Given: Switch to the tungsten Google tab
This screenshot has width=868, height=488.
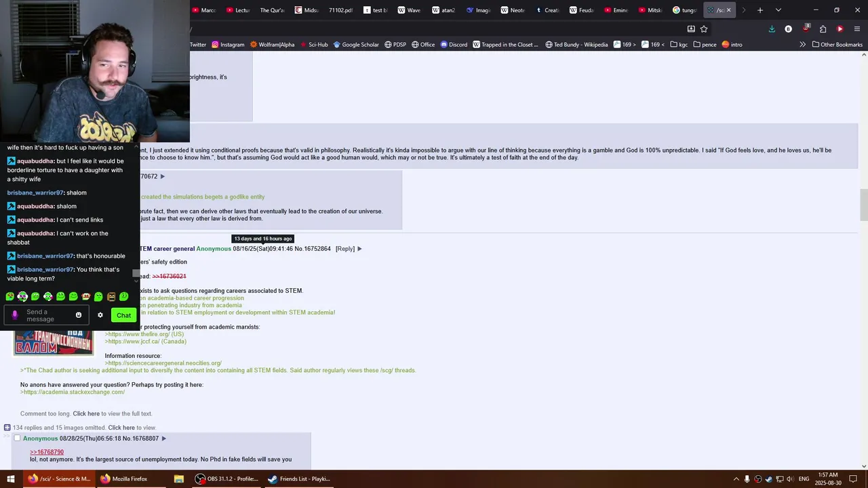Looking at the screenshot, I should (x=684, y=10).
